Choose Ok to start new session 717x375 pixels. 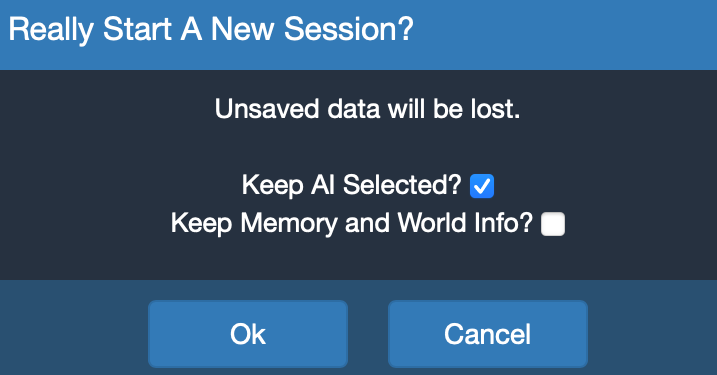click(248, 334)
